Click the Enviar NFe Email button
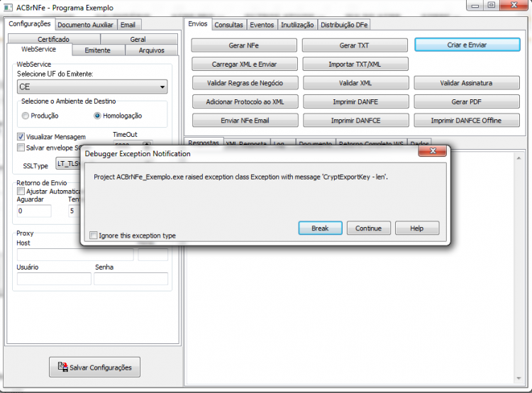Viewport: 532px width, 393px height. (x=245, y=120)
